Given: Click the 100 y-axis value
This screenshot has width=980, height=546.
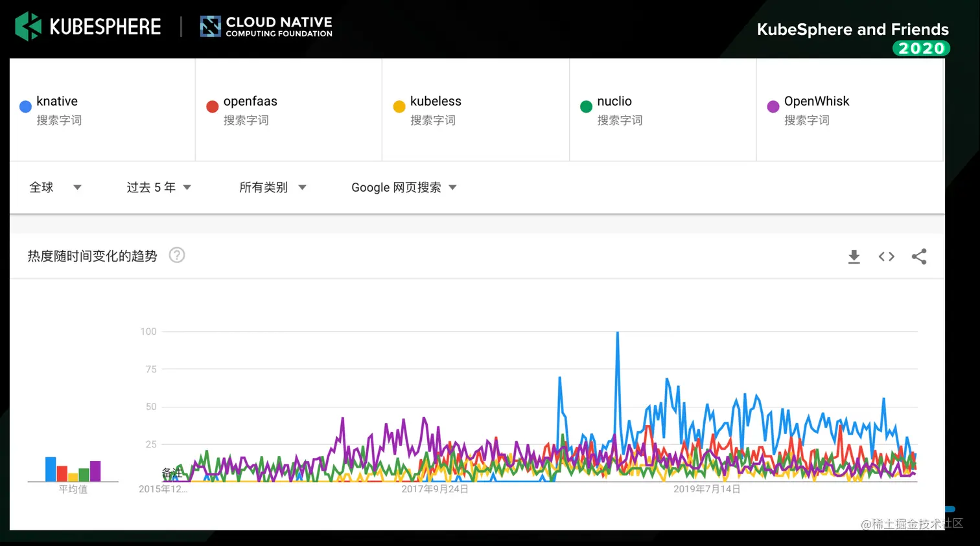Looking at the screenshot, I should click(x=148, y=332).
